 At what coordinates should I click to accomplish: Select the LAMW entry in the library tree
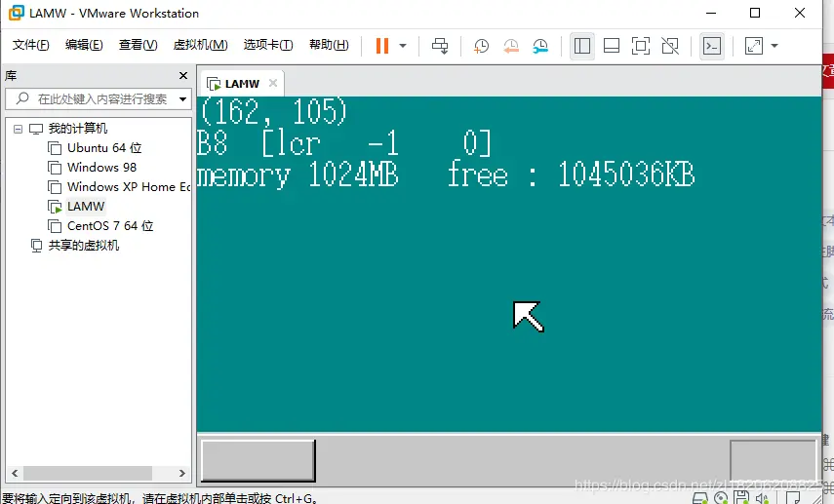click(x=86, y=207)
